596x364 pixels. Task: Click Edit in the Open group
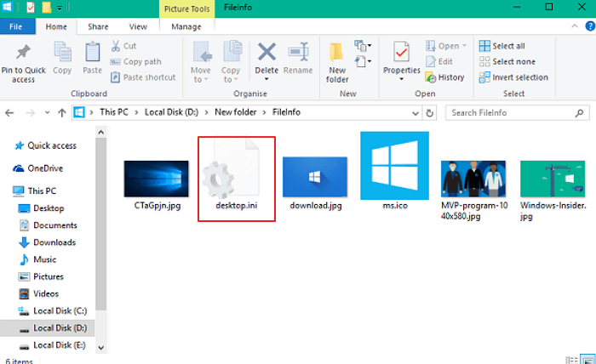point(439,61)
